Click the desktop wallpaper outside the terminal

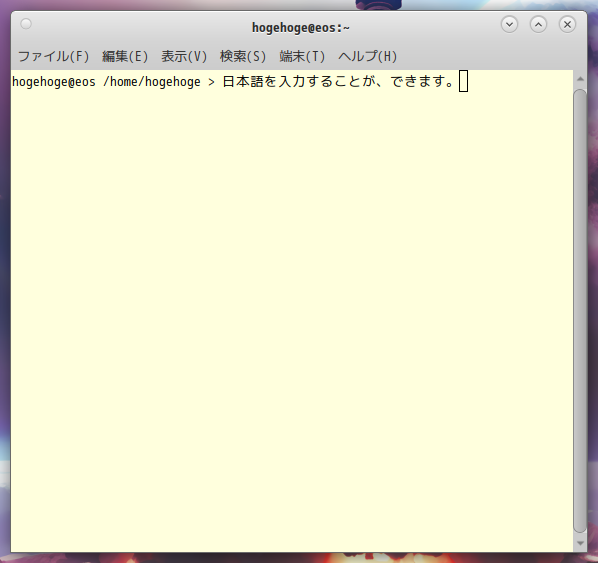click(5, 267)
